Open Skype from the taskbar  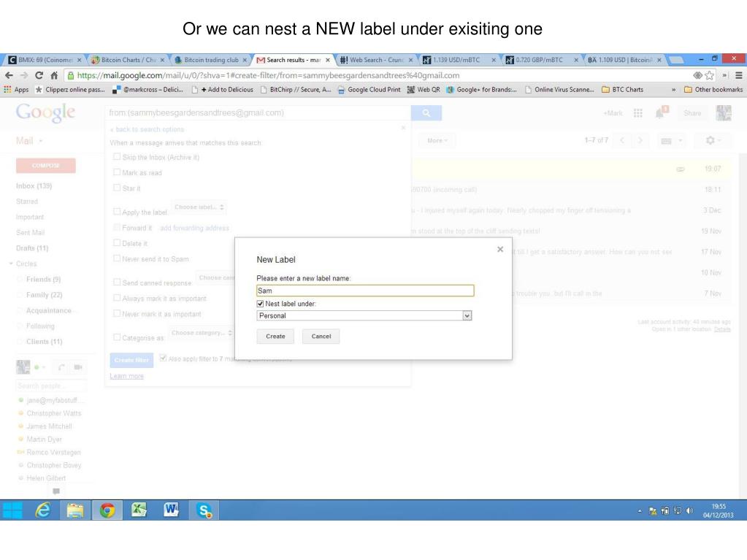[x=204, y=510]
